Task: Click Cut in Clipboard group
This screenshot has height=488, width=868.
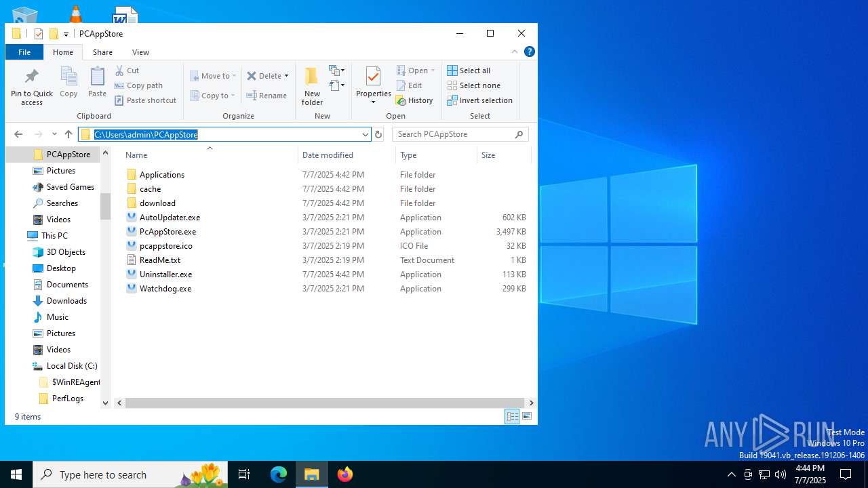Action: coord(127,70)
